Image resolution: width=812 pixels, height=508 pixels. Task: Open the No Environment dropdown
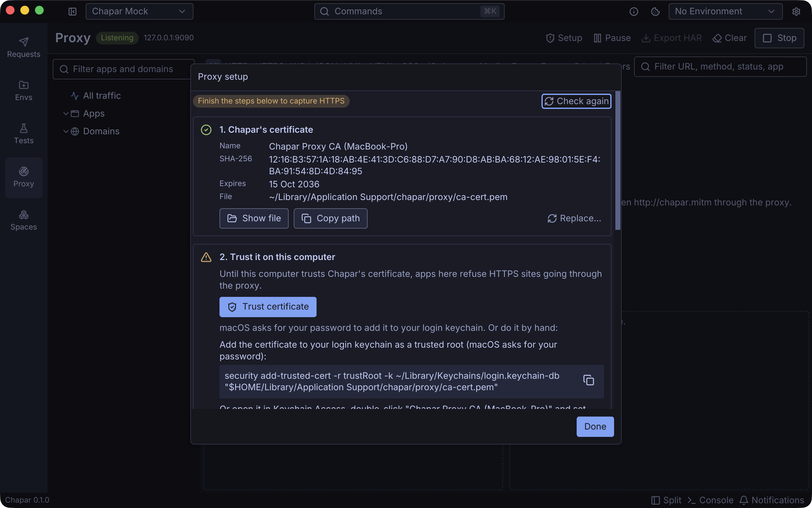tap(725, 11)
